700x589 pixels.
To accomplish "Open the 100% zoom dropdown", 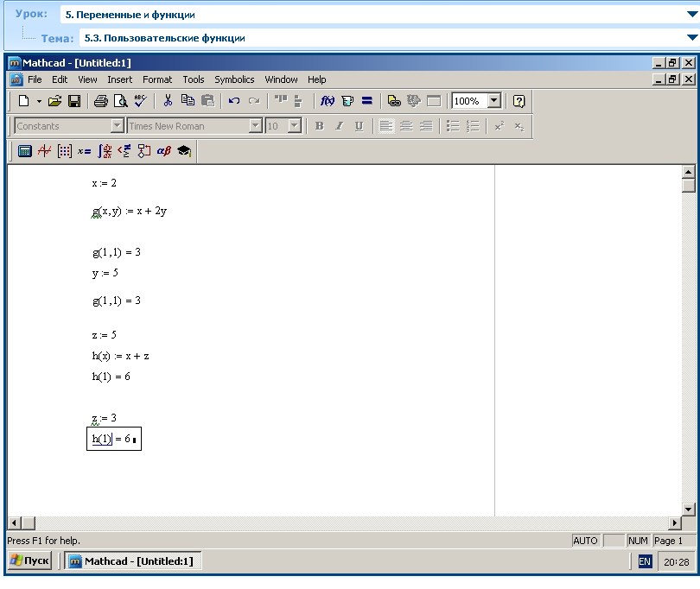I will click(493, 101).
